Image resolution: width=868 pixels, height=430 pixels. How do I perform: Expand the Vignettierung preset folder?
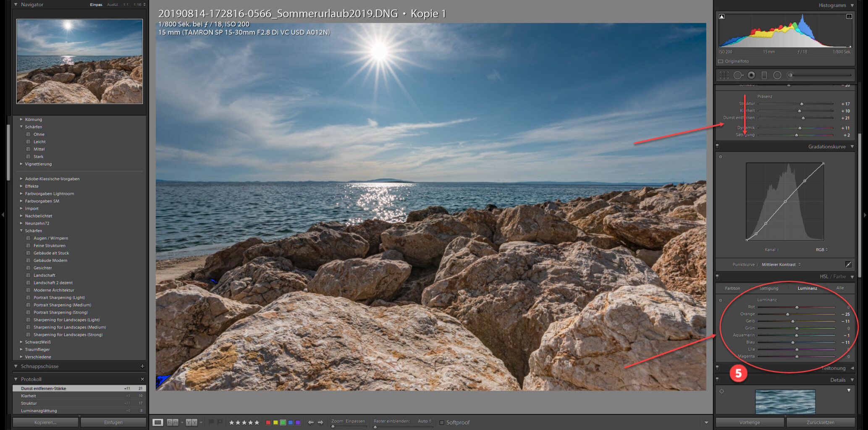click(x=21, y=164)
